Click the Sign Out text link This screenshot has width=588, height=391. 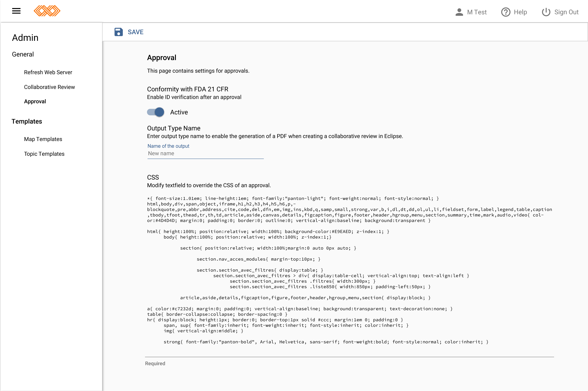point(566,12)
